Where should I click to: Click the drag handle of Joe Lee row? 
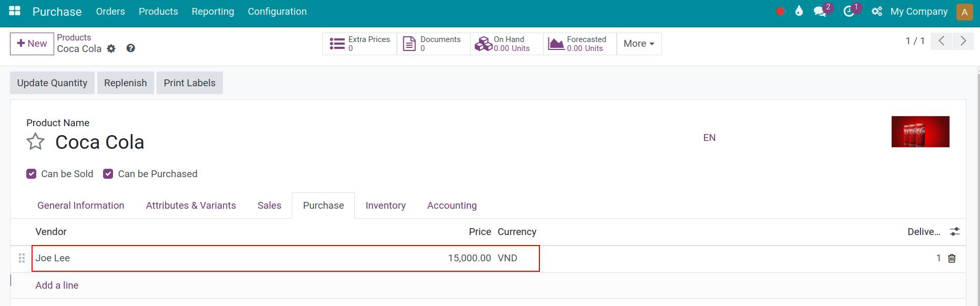coord(22,258)
